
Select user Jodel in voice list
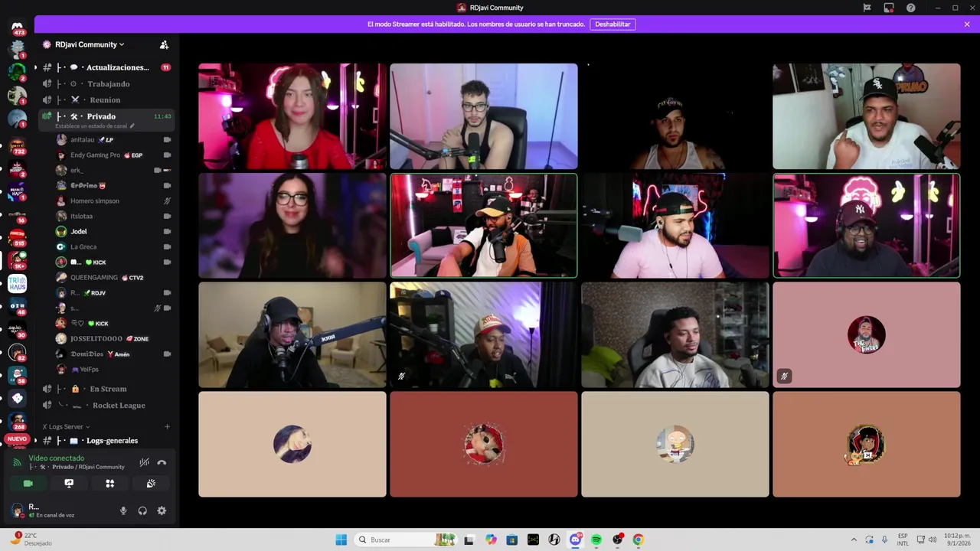114,232
